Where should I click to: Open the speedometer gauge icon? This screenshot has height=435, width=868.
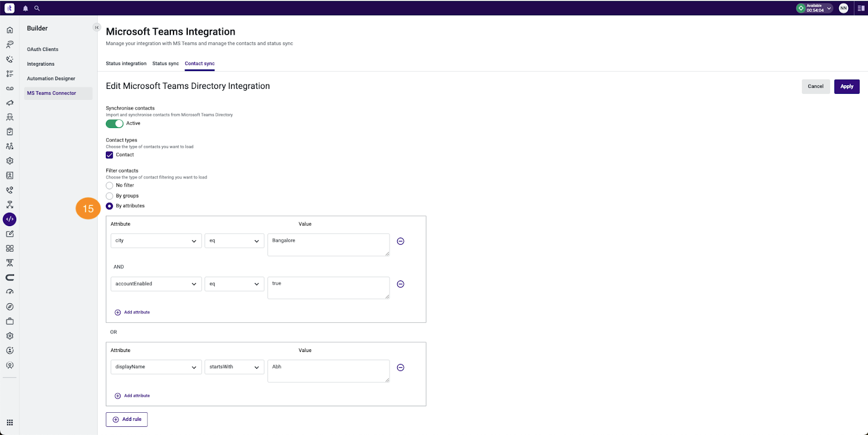[x=10, y=292]
